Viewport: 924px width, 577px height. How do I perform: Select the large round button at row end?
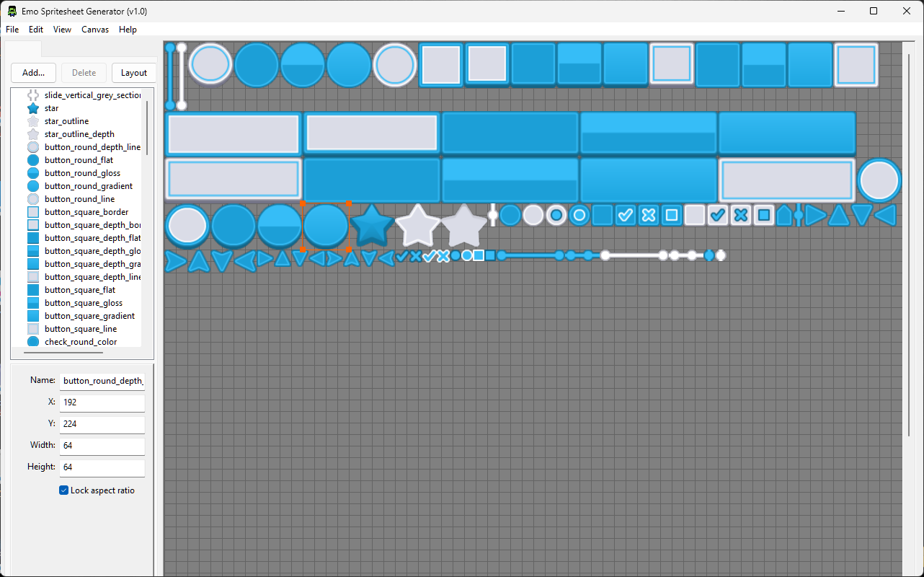tap(879, 180)
